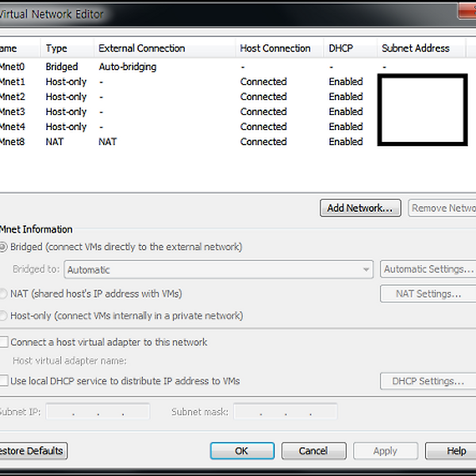Open the NAT Settings dialog
This screenshot has height=476, width=476.
tap(428, 294)
